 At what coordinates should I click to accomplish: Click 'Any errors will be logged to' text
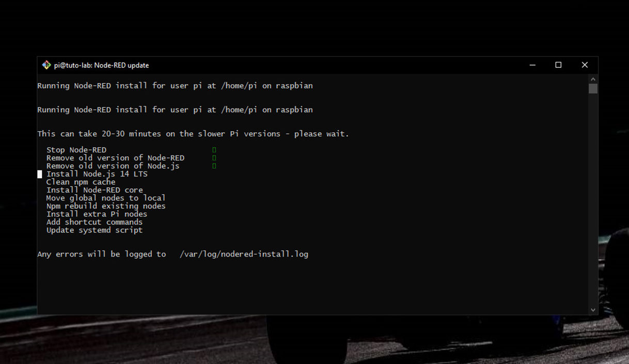pyautogui.click(x=102, y=254)
